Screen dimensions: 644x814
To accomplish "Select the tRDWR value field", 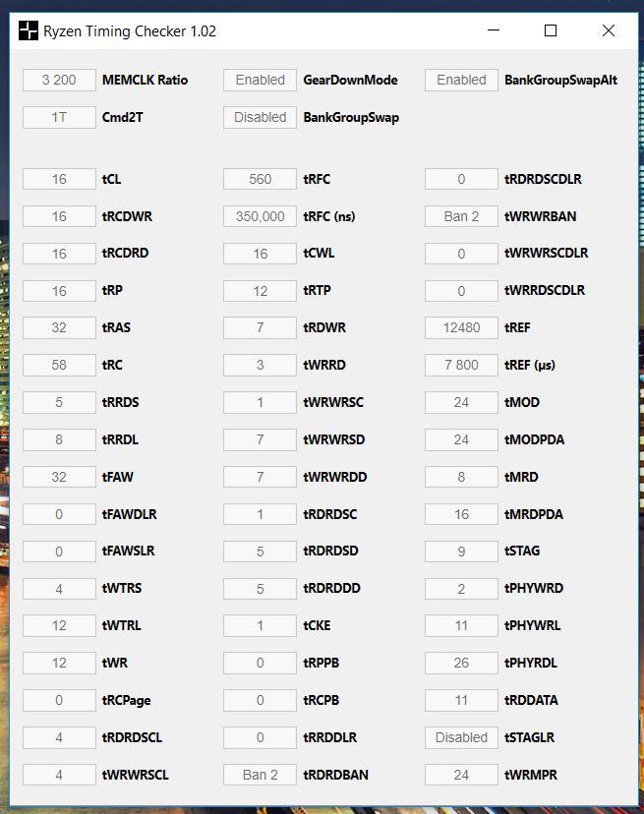I will pyautogui.click(x=261, y=328).
